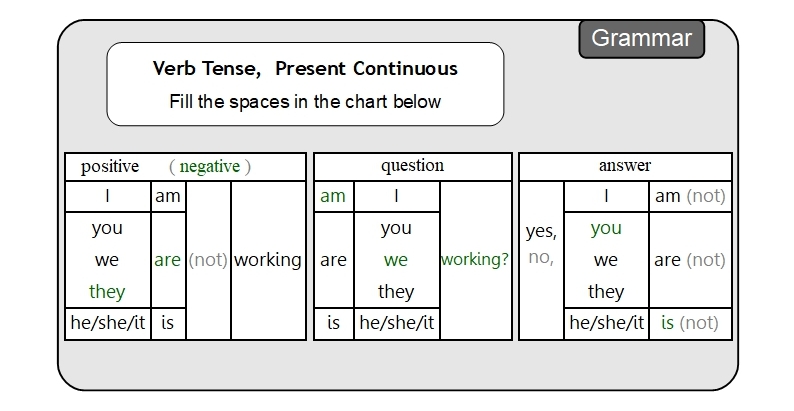Screen dimensions: 794x411
Task: Click the green 'are' in positive table
Action: pos(167,260)
